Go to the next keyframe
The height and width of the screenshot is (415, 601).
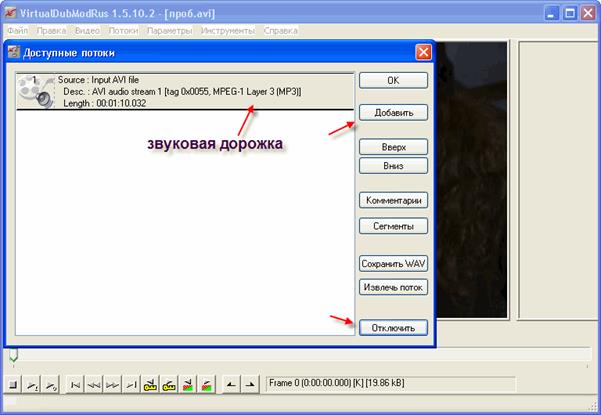169,384
